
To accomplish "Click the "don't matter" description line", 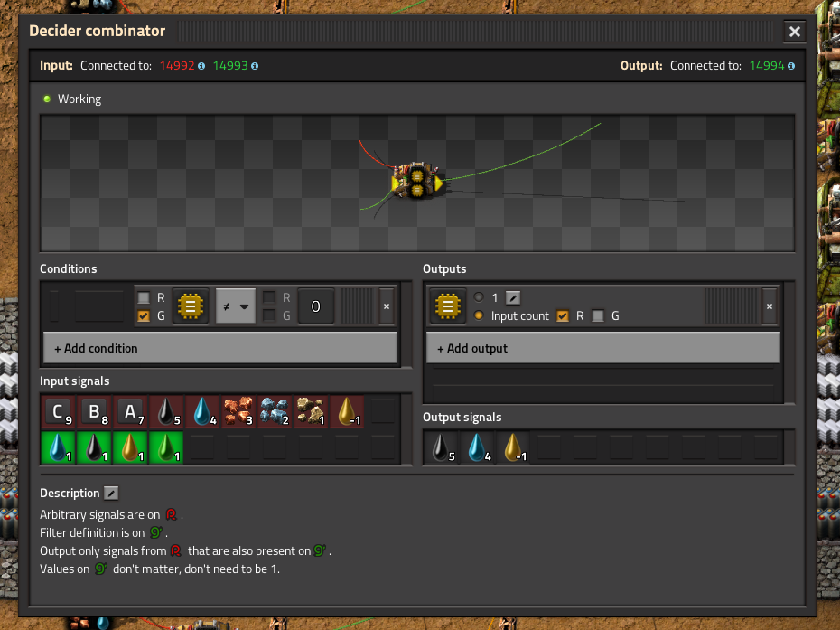I will (x=160, y=569).
